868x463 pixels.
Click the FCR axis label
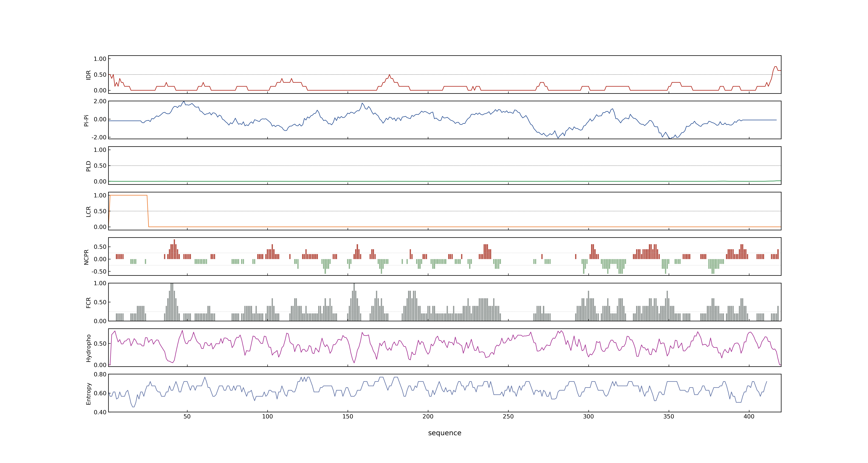click(89, 302)
